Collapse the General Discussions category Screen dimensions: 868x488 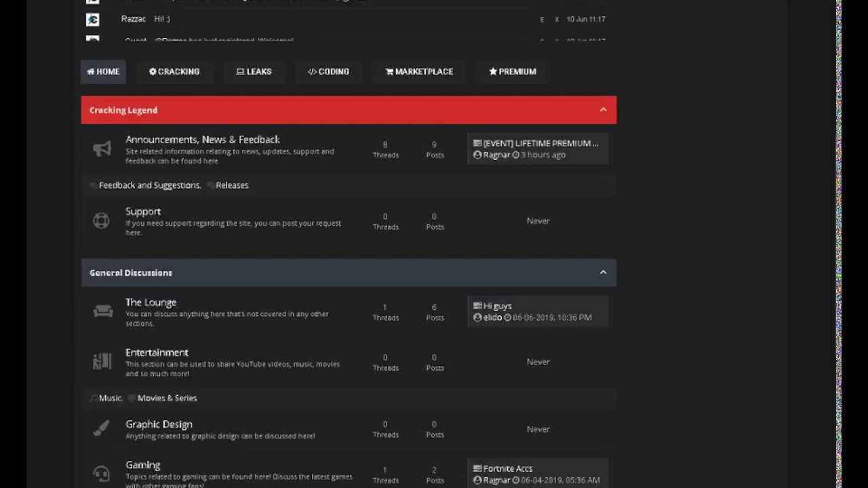point(603,272)
